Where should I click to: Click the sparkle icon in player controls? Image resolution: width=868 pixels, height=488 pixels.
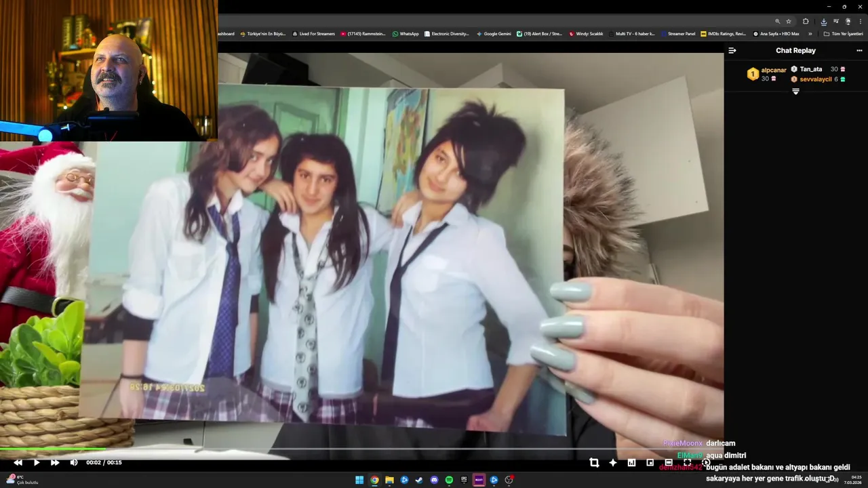pyautogui.click(x=613, y=462)
